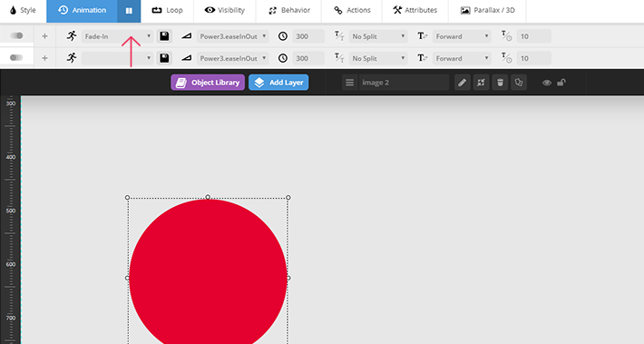Screen dimensions: 644x344
Task: Expand the first Power3.easeInOut easing dropdown
Action: coord(232,36)
